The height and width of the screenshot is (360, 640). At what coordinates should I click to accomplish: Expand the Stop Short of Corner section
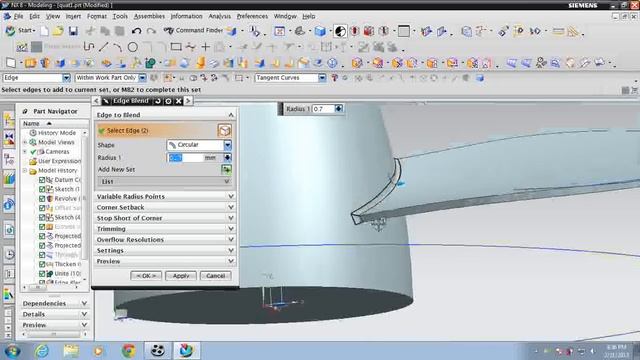point(165,218)
